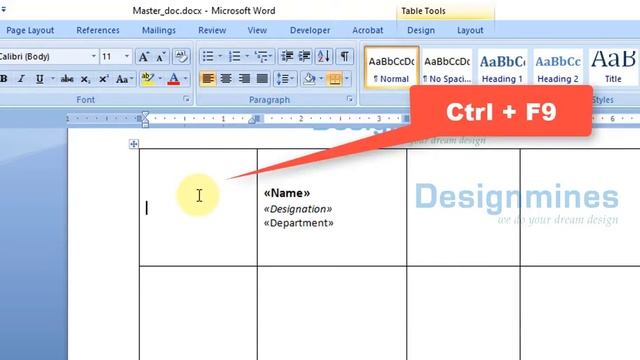Toggle Superscript formatting
The image size is (640, 360).
103,78
